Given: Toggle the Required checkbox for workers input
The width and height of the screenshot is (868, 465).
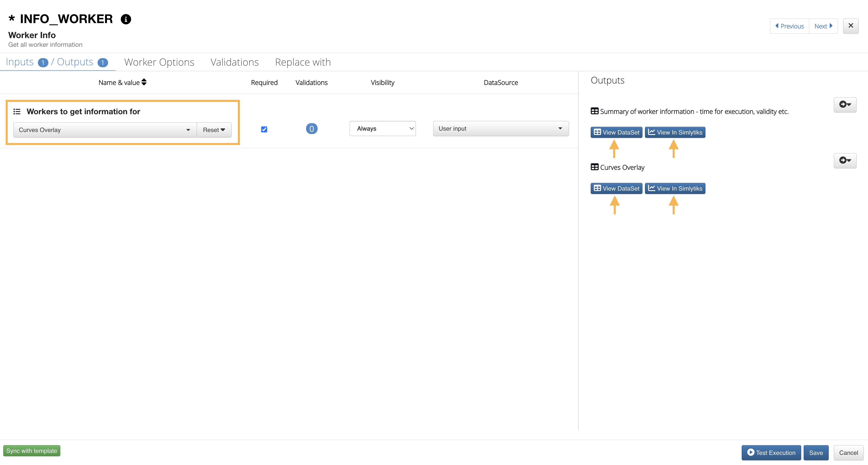Looking at the screenshot, I should coord(264,129).
